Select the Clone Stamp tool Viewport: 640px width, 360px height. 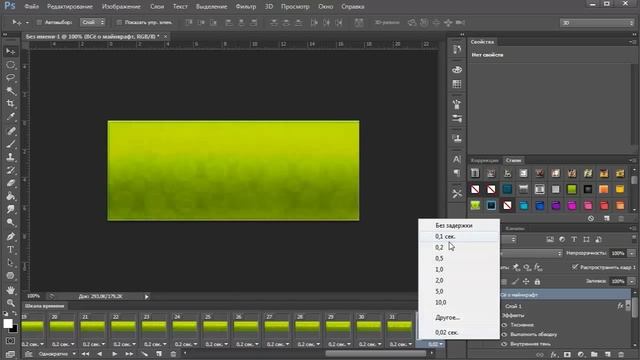pyautogui.click(x=11, y=157)
